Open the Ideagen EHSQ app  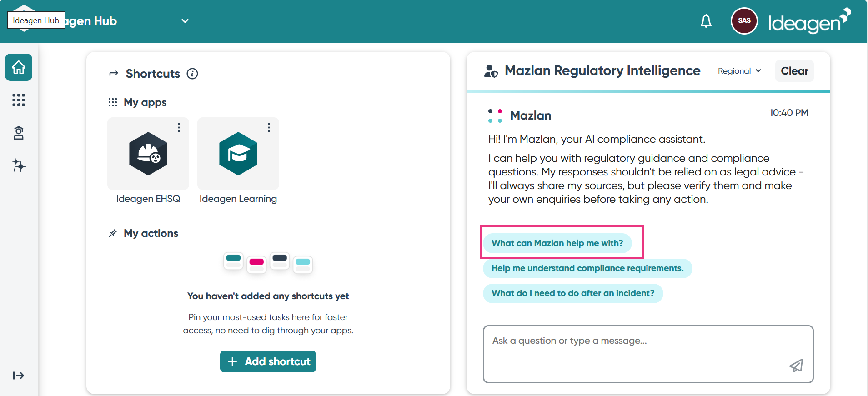148,154
